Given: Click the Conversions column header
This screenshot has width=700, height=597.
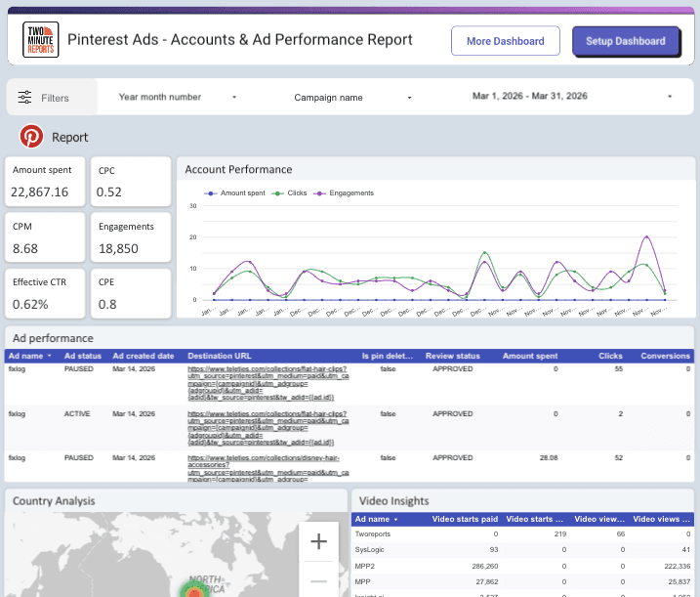Looking at the screenshot, I should [x=665, y=356].
